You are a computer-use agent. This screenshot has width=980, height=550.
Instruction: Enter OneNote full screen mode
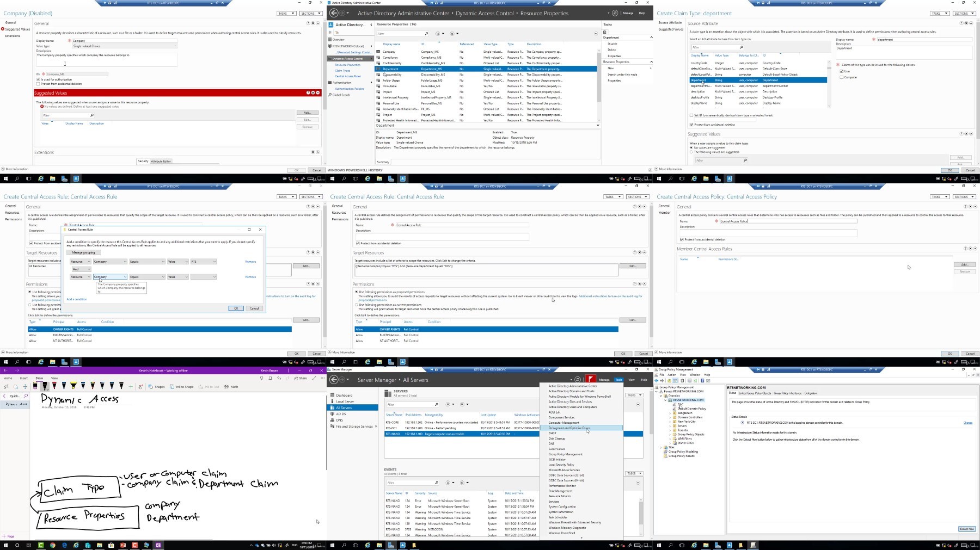tap(314, 378)
